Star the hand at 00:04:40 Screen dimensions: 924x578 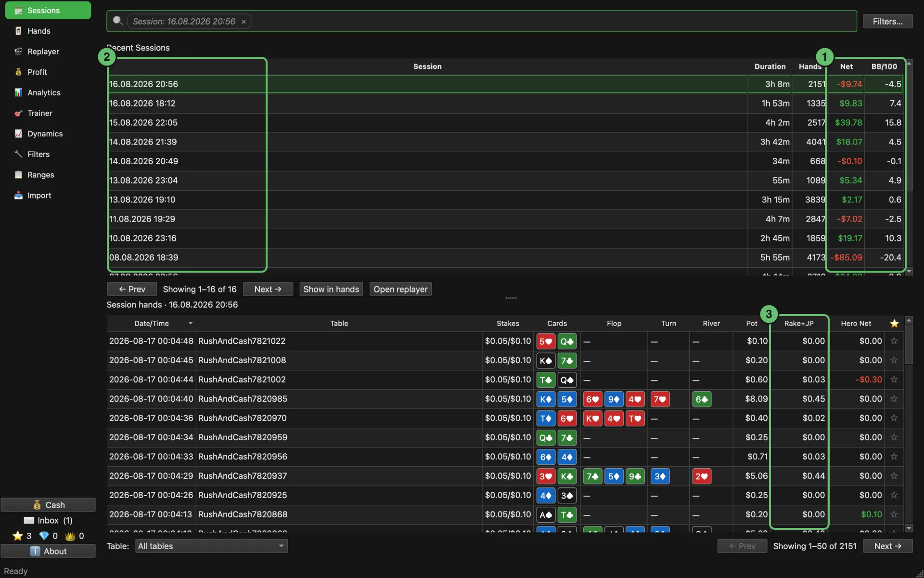coord(894,399)
